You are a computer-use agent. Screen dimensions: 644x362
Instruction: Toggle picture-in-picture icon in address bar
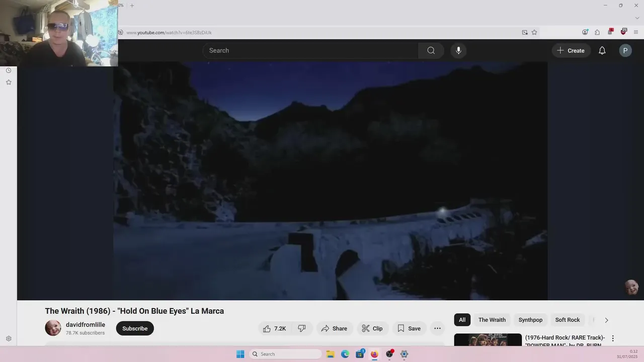(525, 32)
